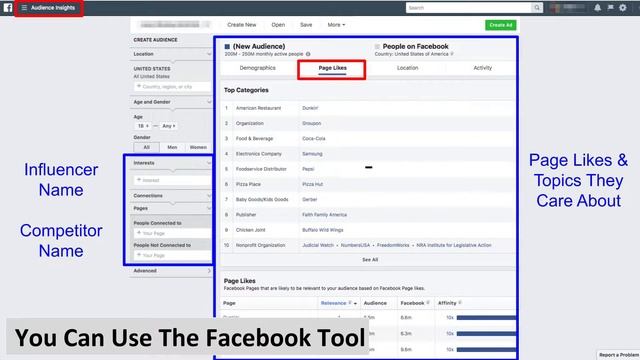The height and width of the screenshot is (360, 640).
Task: Open the maximum age Any dropdown
Action: 169,126
